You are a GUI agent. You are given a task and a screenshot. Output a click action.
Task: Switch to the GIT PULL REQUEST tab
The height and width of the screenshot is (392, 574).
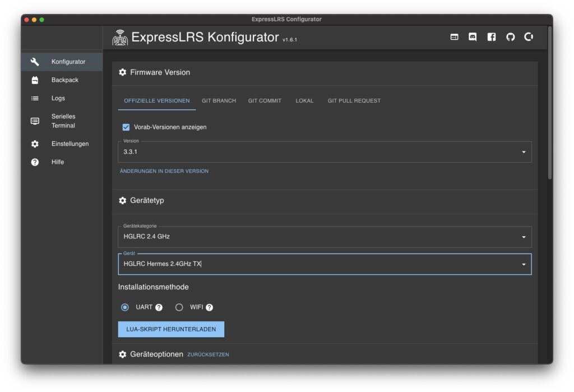click(354, 101)
